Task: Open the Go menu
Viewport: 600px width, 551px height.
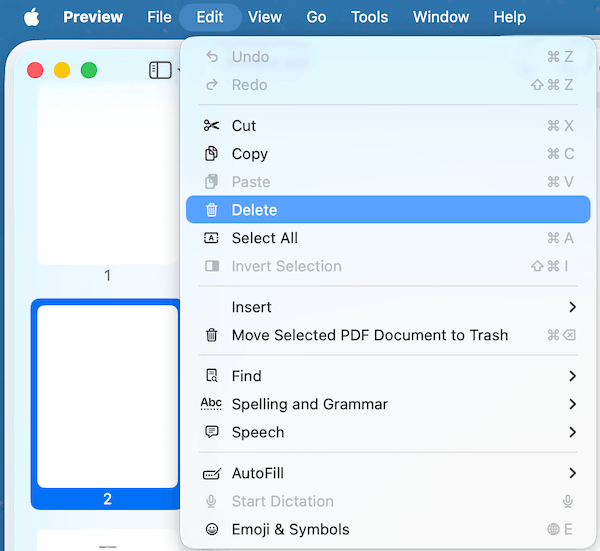Action: [x=316, y=17]
